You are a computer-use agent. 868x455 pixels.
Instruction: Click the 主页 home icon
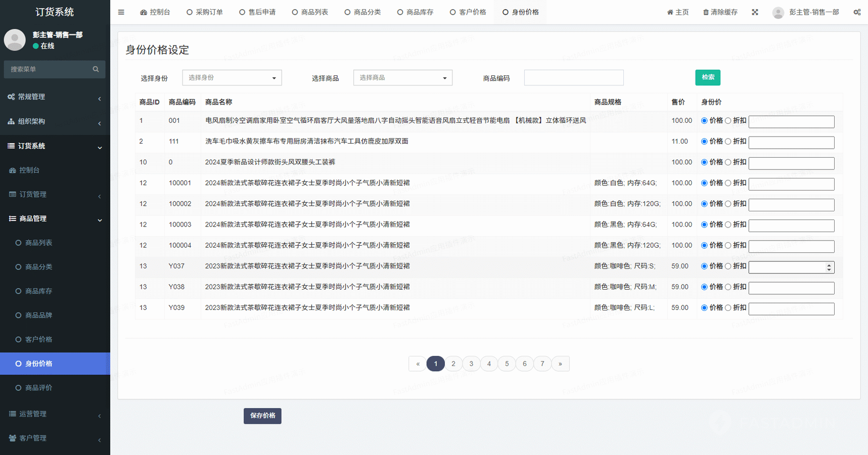click(670, 12)
